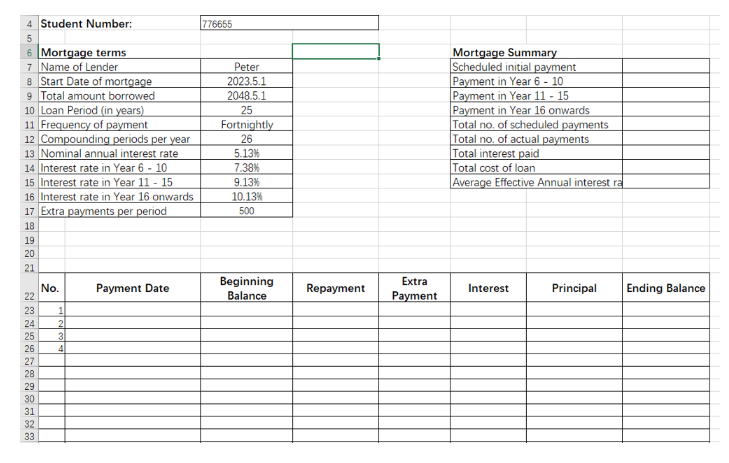Viewport: 729px width, 463px height.
Task: Click the 'Repayment' column header
Action: pyautogui.click(x=335, y=288)
